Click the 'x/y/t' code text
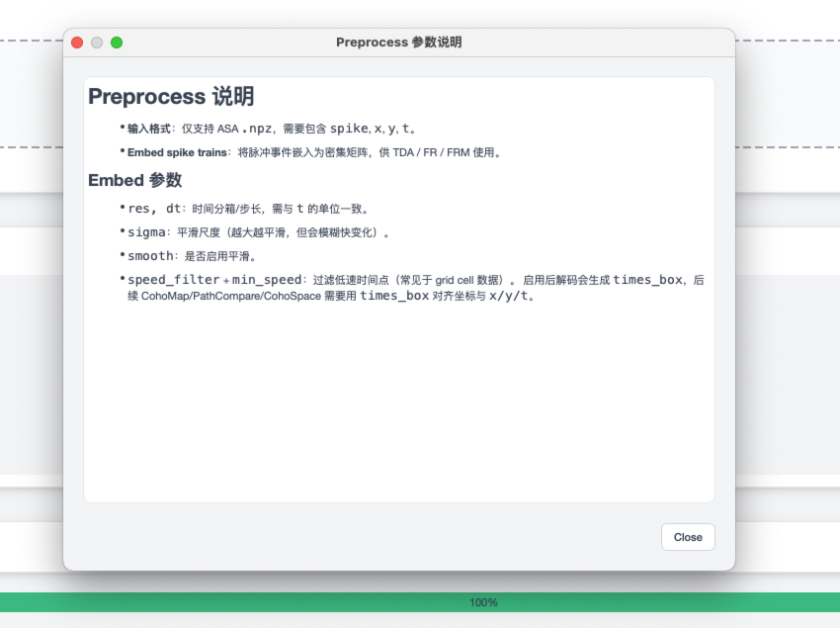The height and width of the screenshot is (628, 840). click(x=509, y=296)
